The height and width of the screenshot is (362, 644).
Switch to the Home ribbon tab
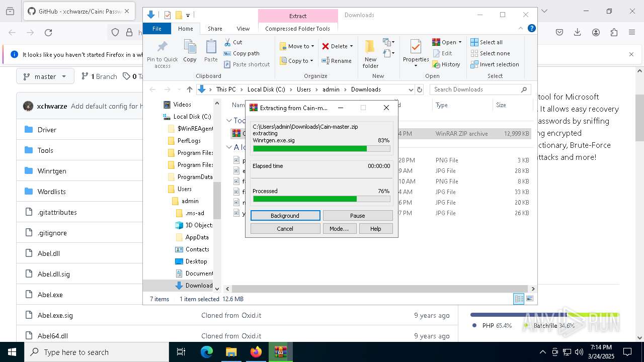[185, 29]
